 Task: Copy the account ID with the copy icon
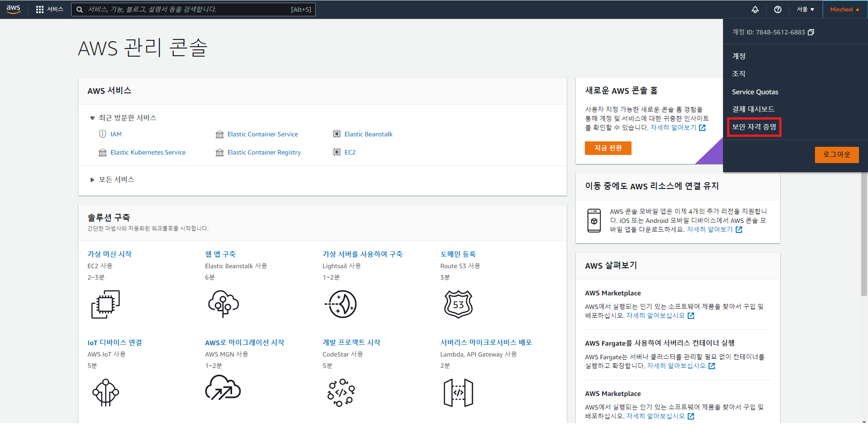coord(811,32)
